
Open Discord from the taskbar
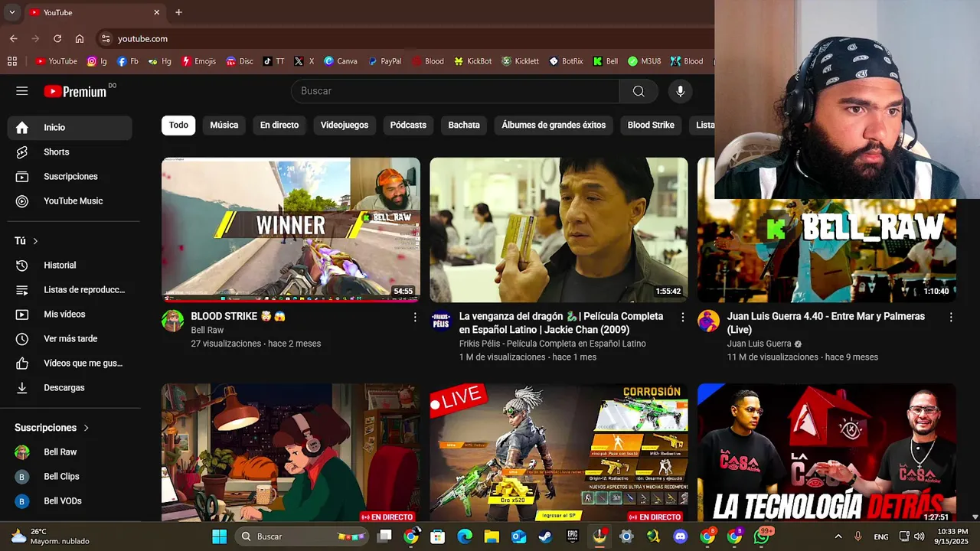pyautogui.click(x=680, y=536)
